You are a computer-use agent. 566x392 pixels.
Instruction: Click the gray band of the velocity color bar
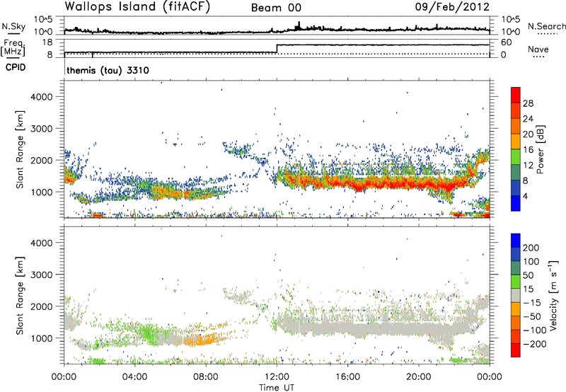point(516,295)
